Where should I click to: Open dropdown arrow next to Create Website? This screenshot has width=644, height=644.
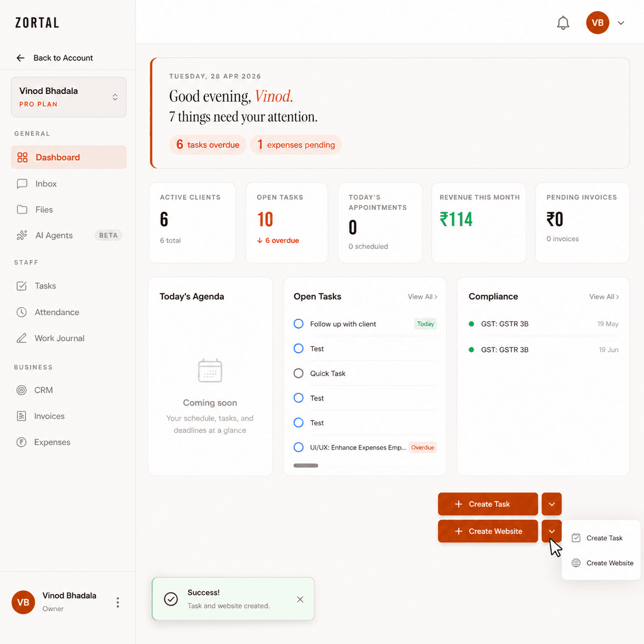click(x=552, y=531)
